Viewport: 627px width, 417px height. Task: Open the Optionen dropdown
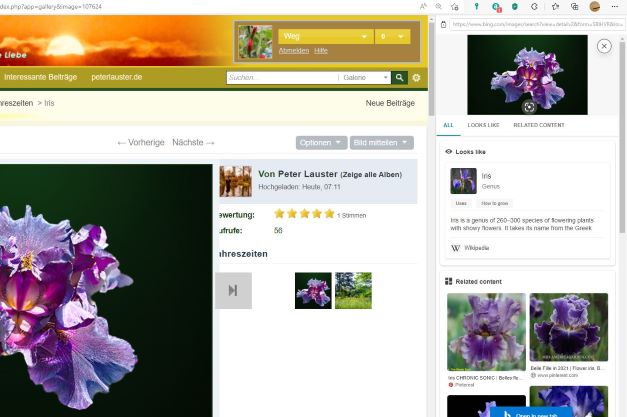point(322,143)
